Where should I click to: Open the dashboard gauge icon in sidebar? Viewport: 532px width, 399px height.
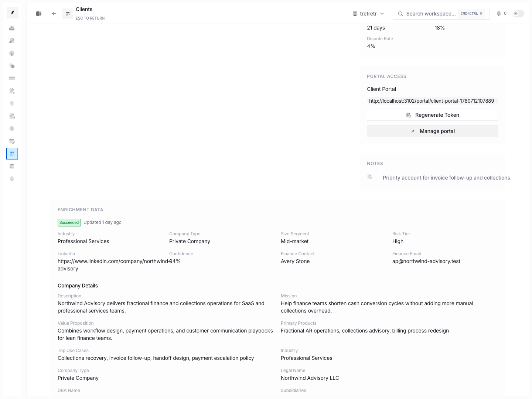(12, 53)
